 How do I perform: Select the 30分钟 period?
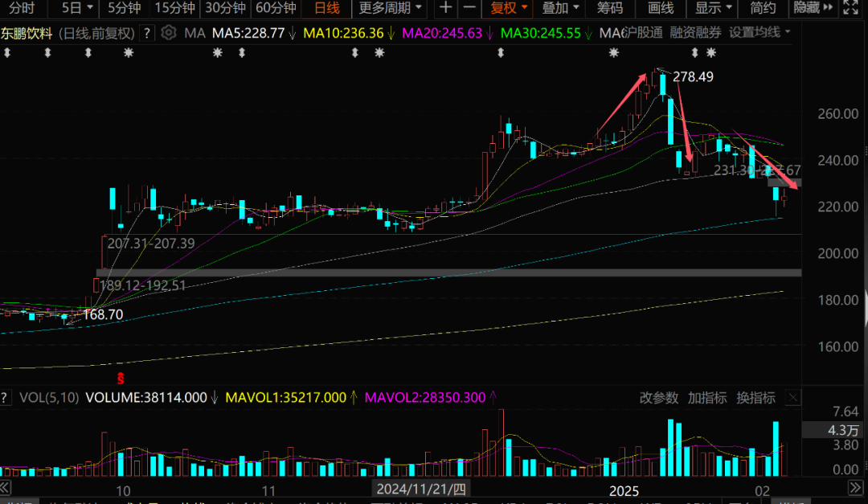coord(225,8)
